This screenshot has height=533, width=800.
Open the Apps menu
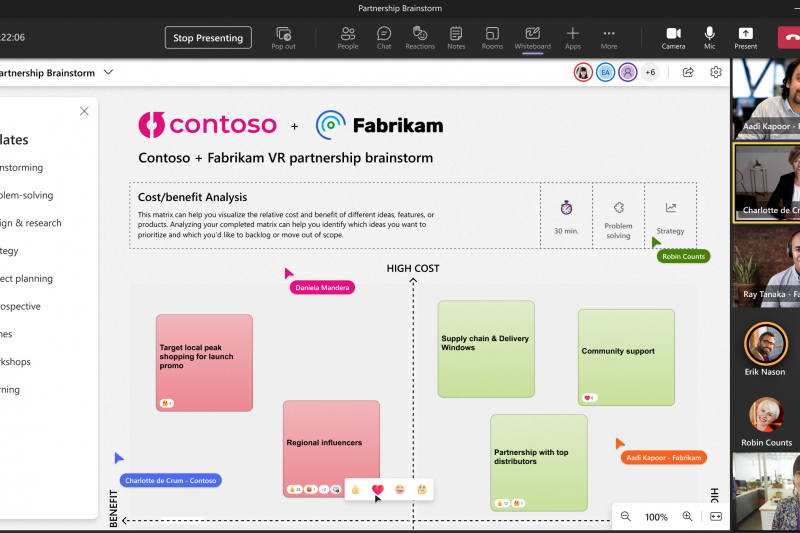(573, 38)
